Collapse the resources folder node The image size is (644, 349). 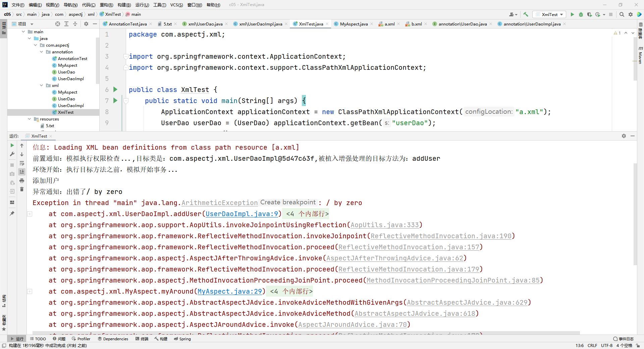point(30,119)
